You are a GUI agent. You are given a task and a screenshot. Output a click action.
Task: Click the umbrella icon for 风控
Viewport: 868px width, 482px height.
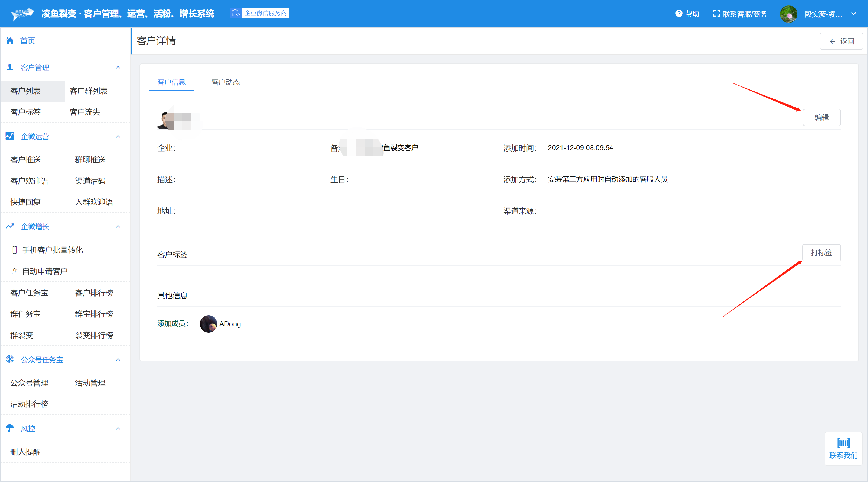[x=10, y=428]
